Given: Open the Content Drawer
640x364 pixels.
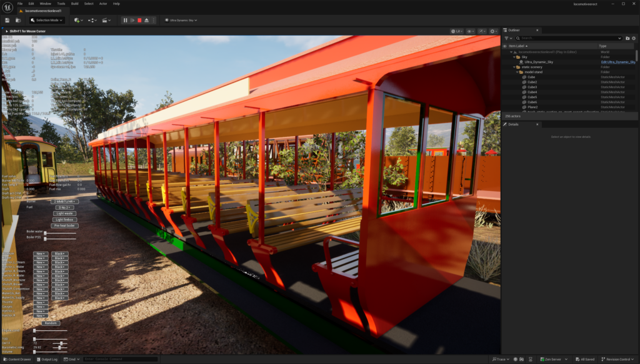Looking at the screenshot, I should tap(17, 360).
